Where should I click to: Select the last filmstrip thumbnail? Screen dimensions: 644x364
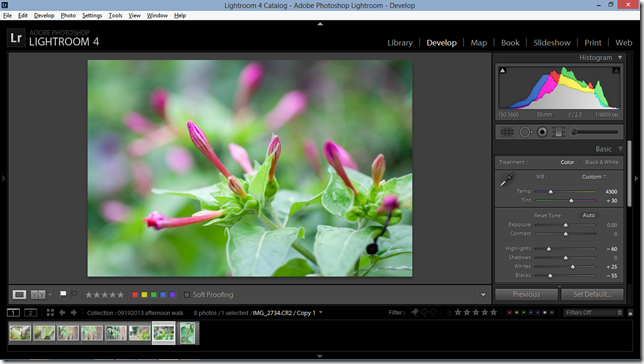click(x=188, y=333)
